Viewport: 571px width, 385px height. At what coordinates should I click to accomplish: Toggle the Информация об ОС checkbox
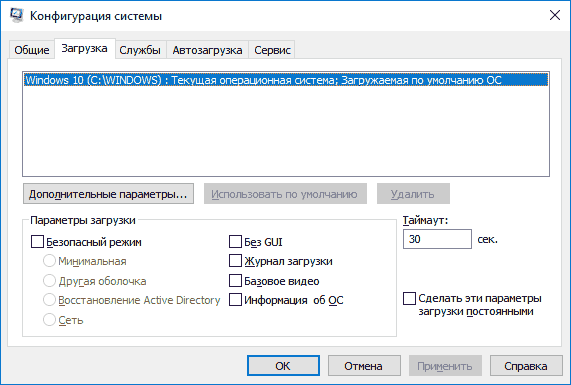(235, 300)
